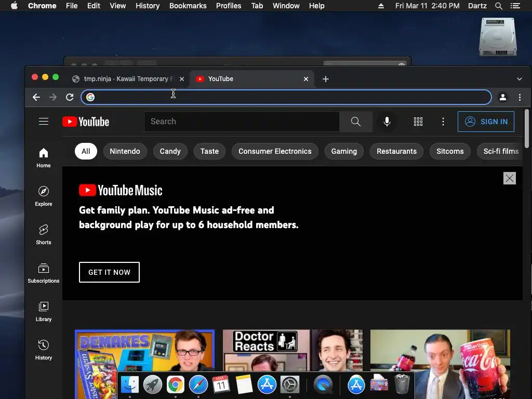
Task: Dismiss the YouTube Music promo banner
Action: click(509, 178)
